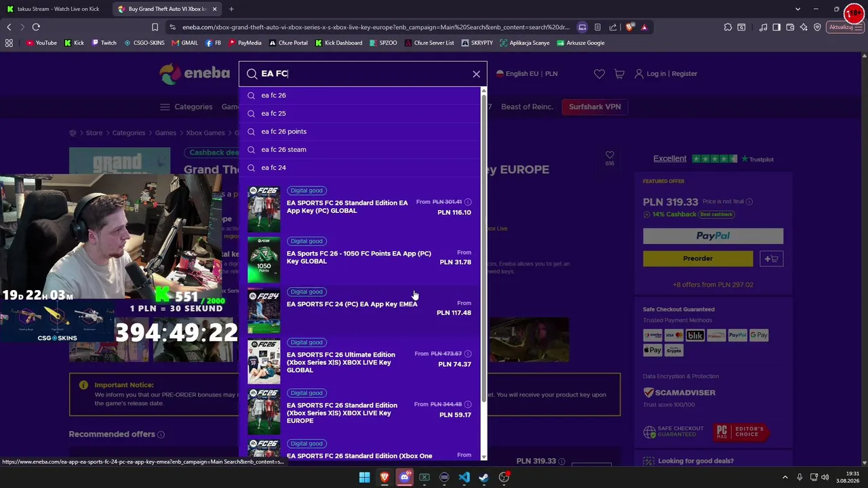Click the browser address bar URL

(x=376, y=27)
